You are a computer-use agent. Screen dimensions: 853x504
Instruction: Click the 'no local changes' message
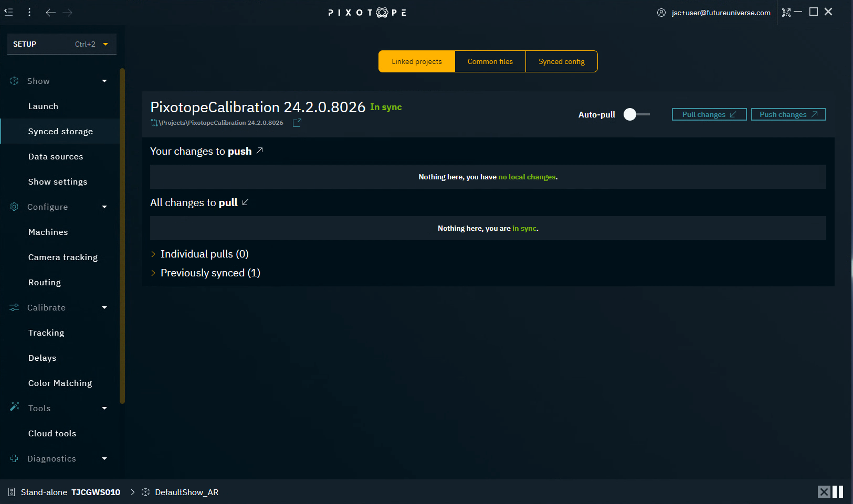click(527, 177)
